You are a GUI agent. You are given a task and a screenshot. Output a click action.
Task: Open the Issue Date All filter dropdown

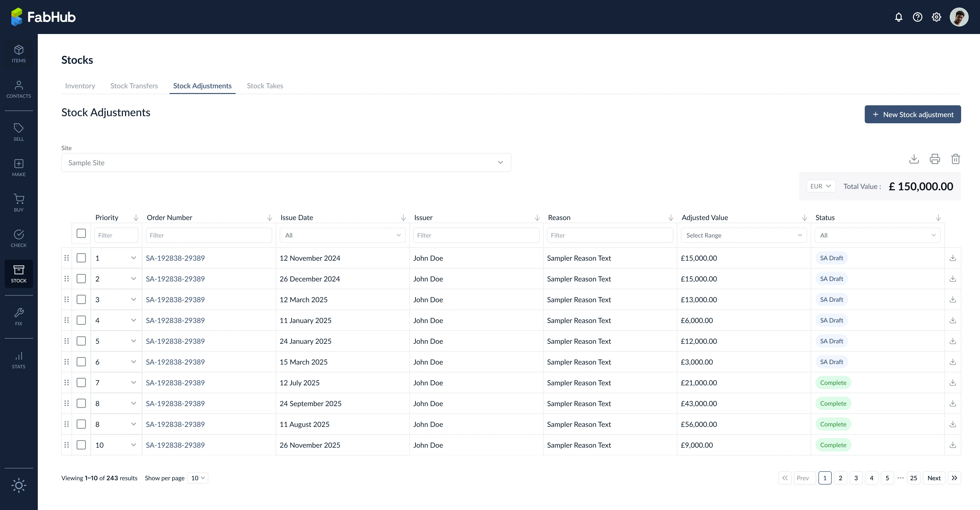[x=342, y=235]
